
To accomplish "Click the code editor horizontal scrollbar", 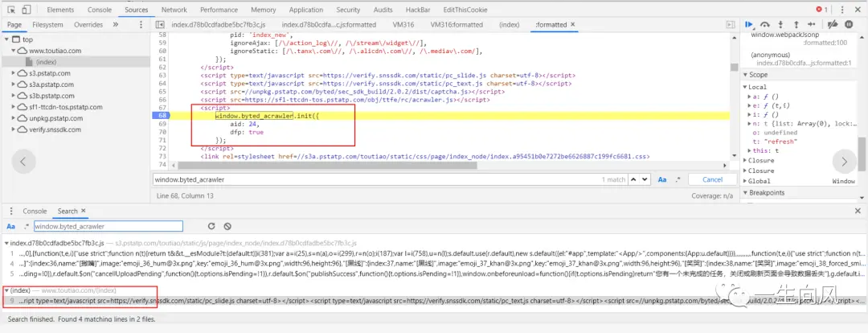I will [x=325, y=165].
